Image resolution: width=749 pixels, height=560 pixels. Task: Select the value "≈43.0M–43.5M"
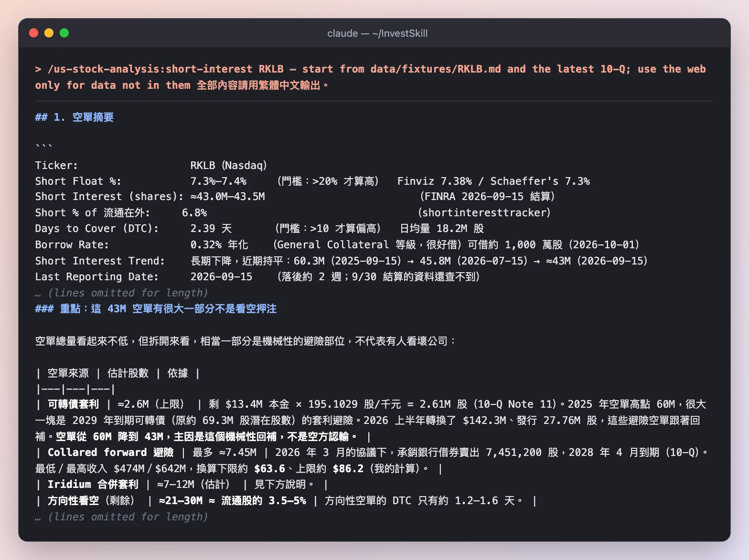pyautogui.click(x=227, y=197)
